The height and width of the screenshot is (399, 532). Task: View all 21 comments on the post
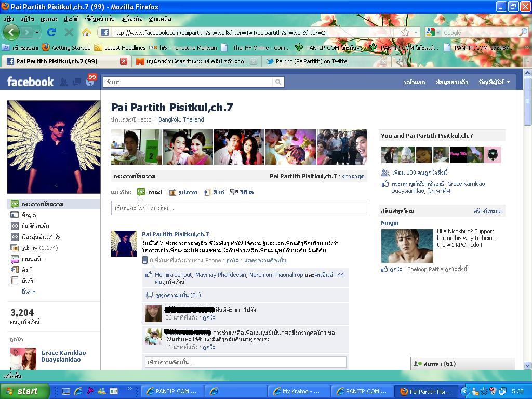[x=178, y=295]
